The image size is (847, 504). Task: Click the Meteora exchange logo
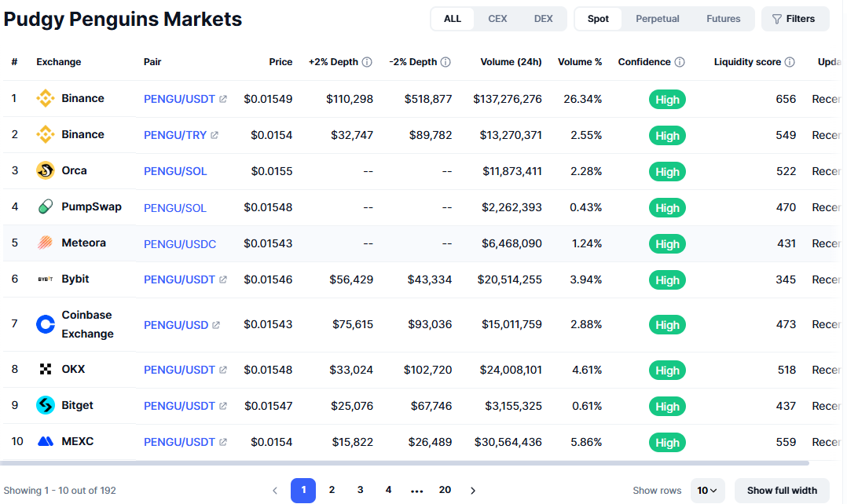tap(46, 243)
